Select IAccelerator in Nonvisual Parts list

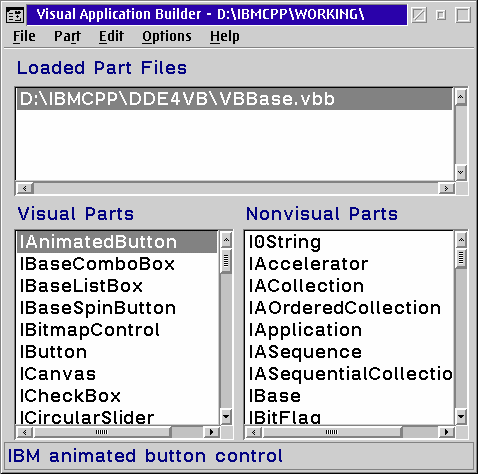point(349,264)
